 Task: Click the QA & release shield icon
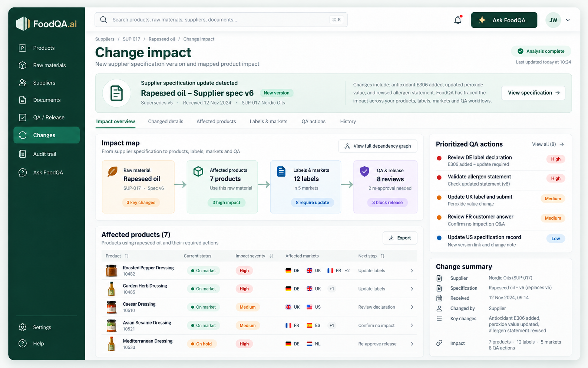point(365,171)
